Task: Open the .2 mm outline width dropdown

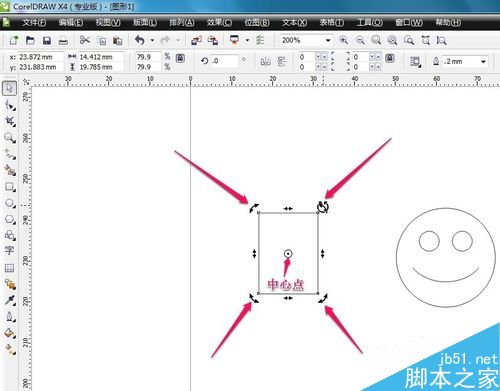Action: tap(483, 62)
